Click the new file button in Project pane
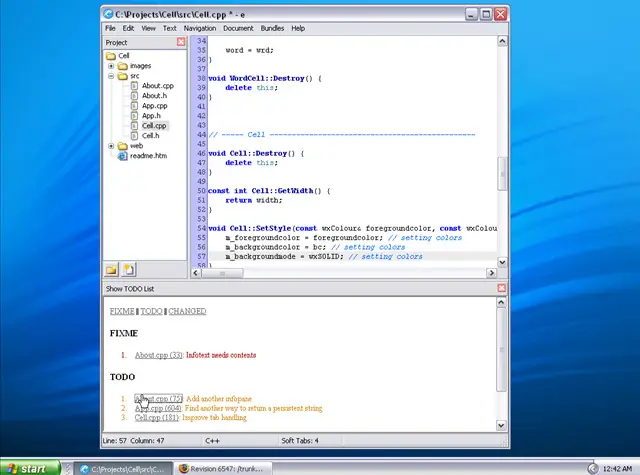The height and width of the screenshot is (475, 640). 129,270
